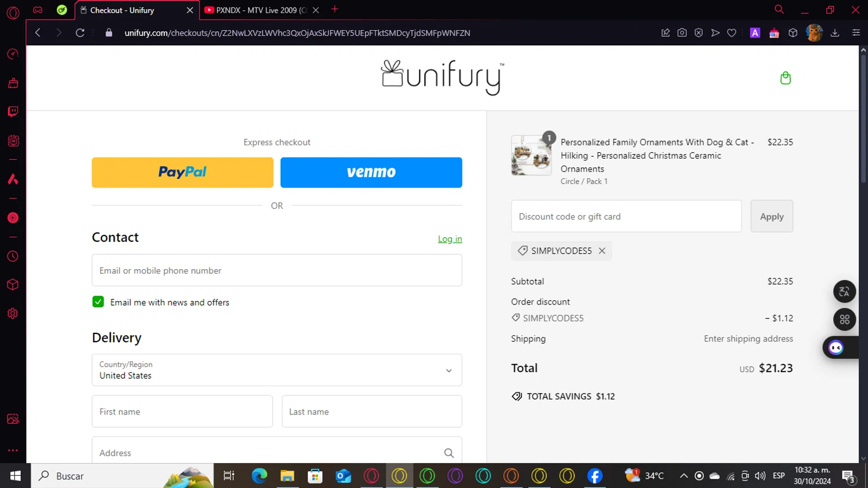This screenshot has height=488, width=868.
Task: Click the browser profile avatar
Action: tap(814, 33)
